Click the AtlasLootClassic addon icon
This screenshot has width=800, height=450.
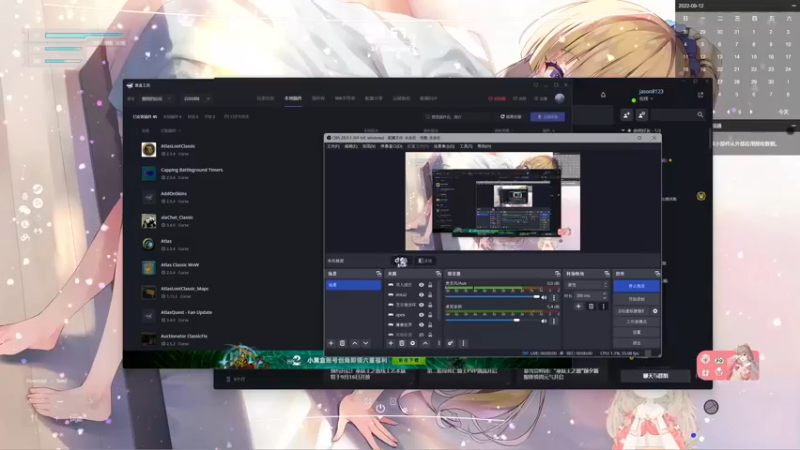tap(148, 149)
